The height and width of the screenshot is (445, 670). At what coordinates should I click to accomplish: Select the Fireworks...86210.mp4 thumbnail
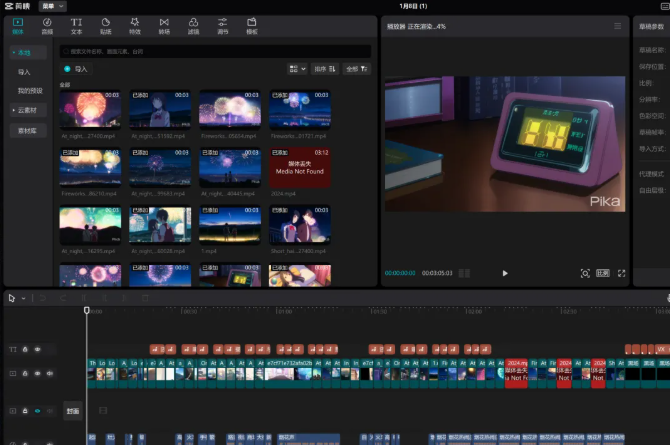coord(90,167)
